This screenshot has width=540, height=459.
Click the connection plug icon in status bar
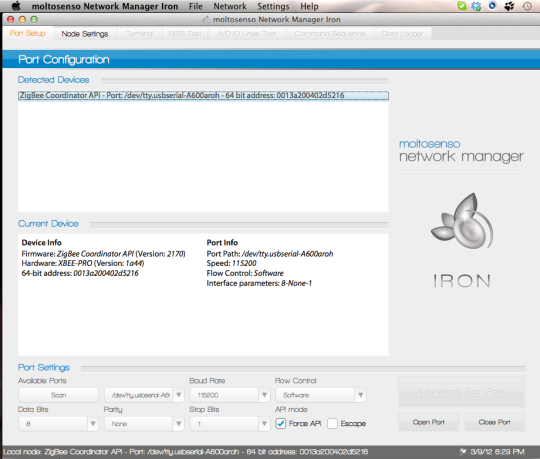pyautogui.click(x=463, y=451)
